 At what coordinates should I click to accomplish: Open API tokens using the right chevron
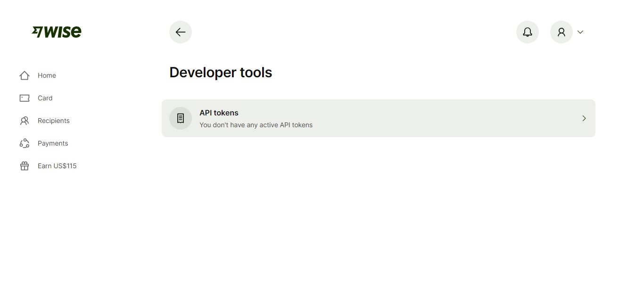(584, 118)
